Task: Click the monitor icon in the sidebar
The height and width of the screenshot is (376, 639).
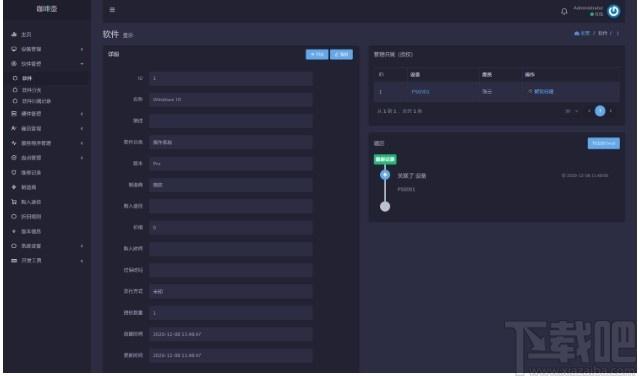Action: point(14,49)
